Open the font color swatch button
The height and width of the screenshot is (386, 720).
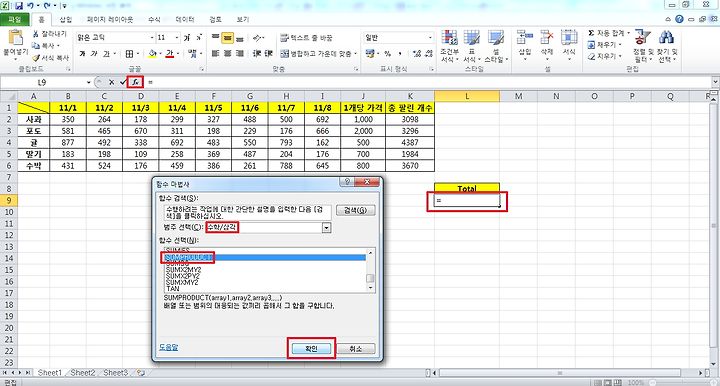[x=169, y=54]
